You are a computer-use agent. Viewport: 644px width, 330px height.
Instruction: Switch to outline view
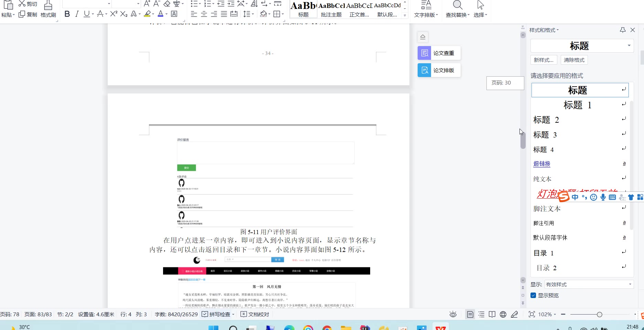[x=481, y=314]
